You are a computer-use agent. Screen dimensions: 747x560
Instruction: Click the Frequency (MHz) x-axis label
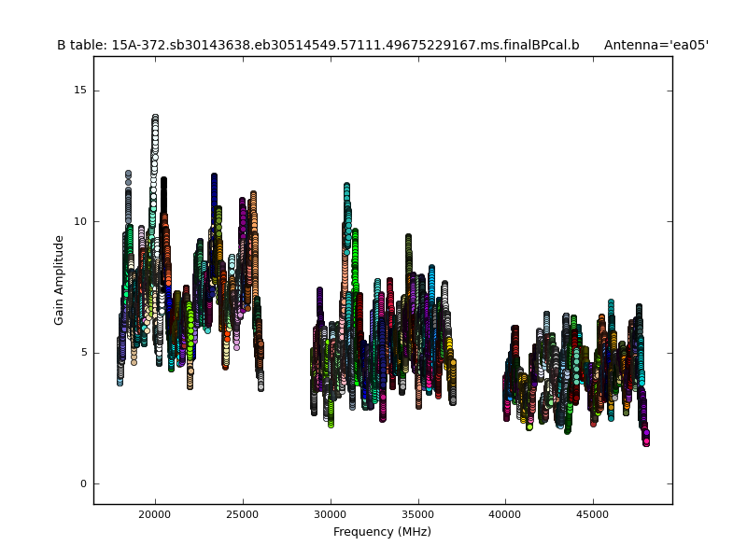[x=382, y=532]
